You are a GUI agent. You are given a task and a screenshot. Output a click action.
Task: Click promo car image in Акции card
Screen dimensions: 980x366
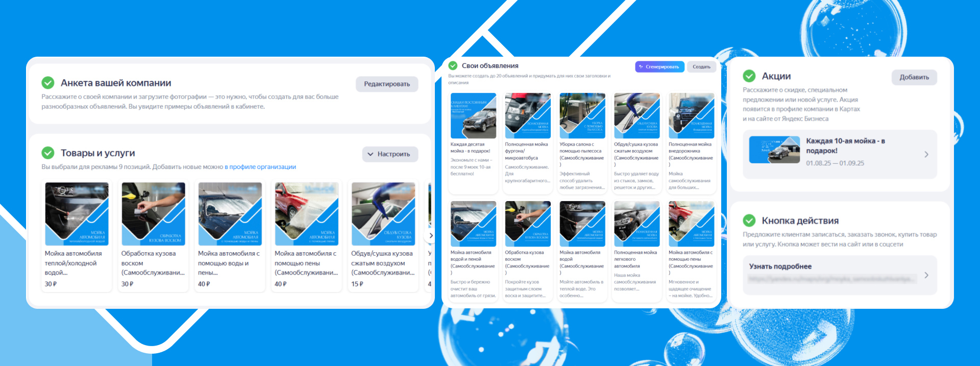click(774, 150)
